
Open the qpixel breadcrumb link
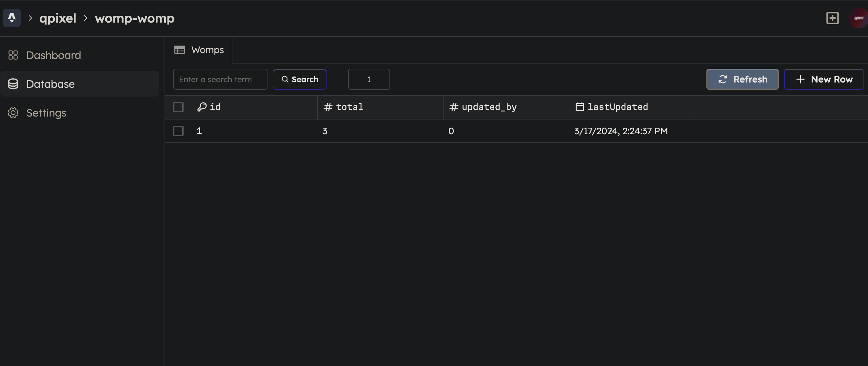click(x=58, y=18)
